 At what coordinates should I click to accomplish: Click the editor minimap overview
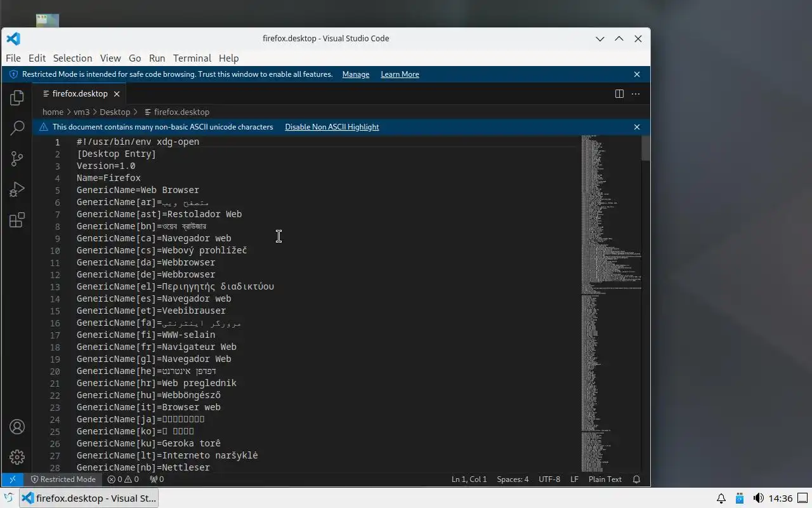pos(611,304)
